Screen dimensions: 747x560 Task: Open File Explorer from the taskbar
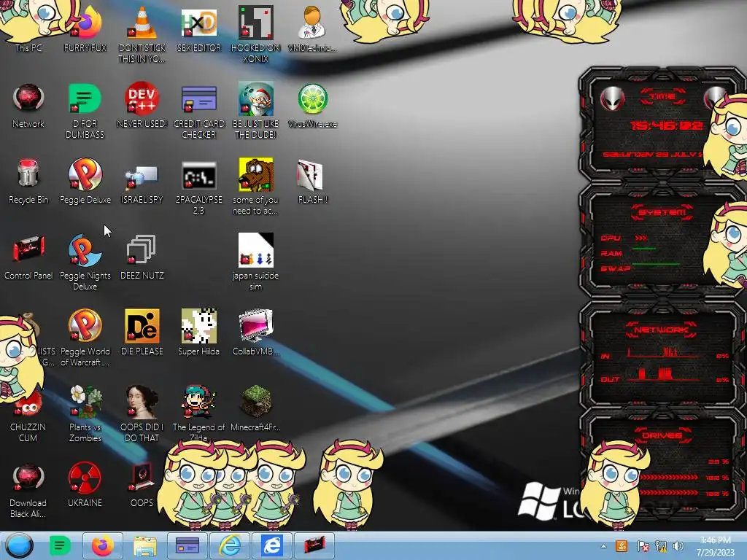click(x=145, y=545)
